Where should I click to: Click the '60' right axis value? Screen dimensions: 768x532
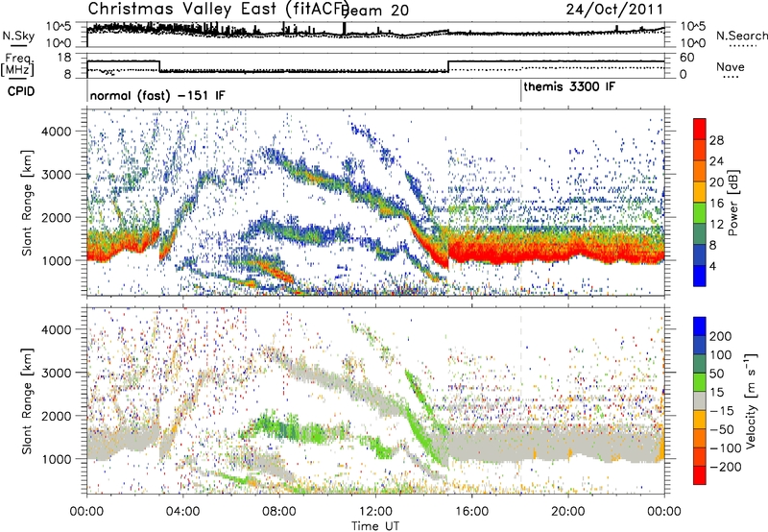(687, 58)
